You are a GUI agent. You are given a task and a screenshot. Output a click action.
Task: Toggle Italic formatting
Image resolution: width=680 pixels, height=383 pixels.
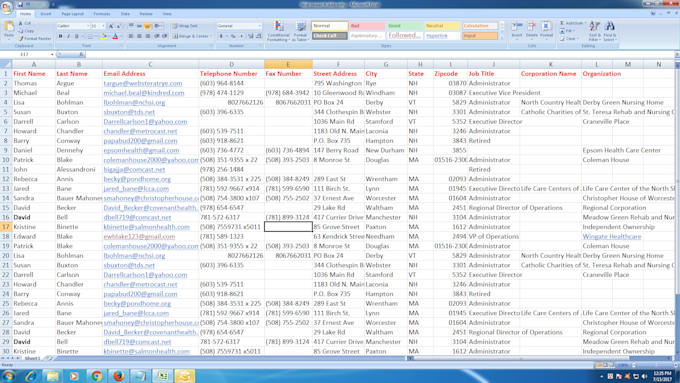click(x=68, y=36)
